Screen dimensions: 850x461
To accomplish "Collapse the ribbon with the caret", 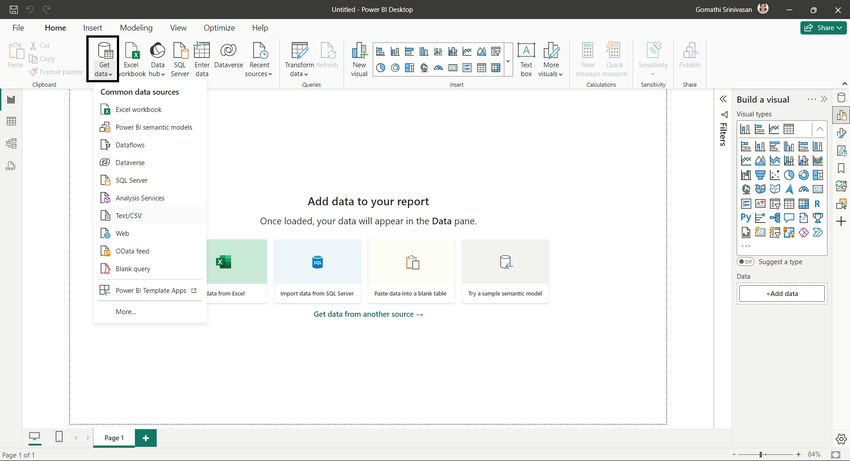I will point(844,84).
